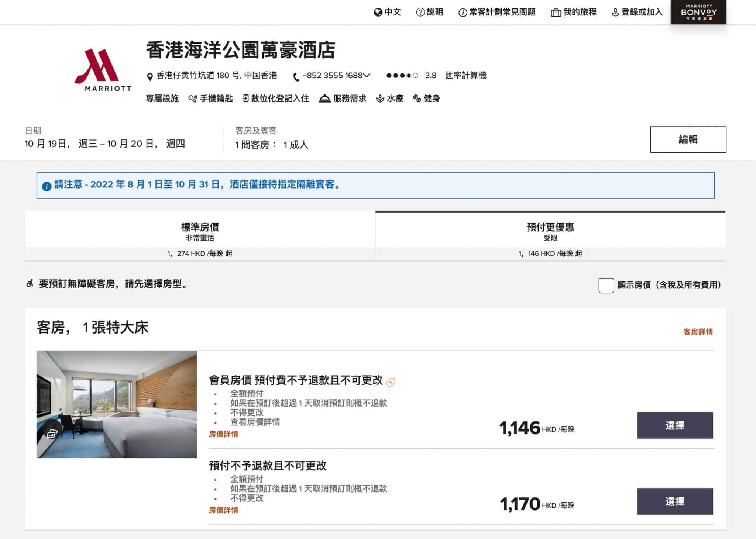
Task: Open 房價詳情 under the 1,170 rate
Action: coord(223,510)
